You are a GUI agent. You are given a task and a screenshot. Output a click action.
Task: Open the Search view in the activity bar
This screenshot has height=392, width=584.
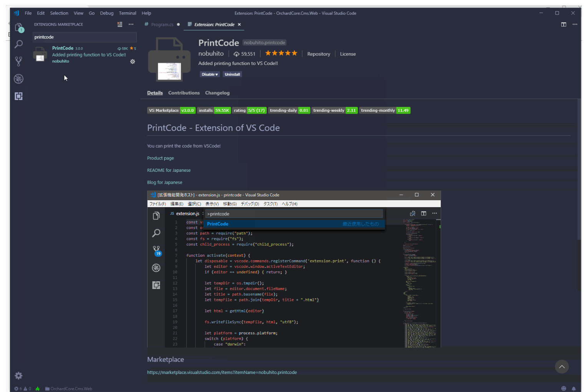coord(18,44)
